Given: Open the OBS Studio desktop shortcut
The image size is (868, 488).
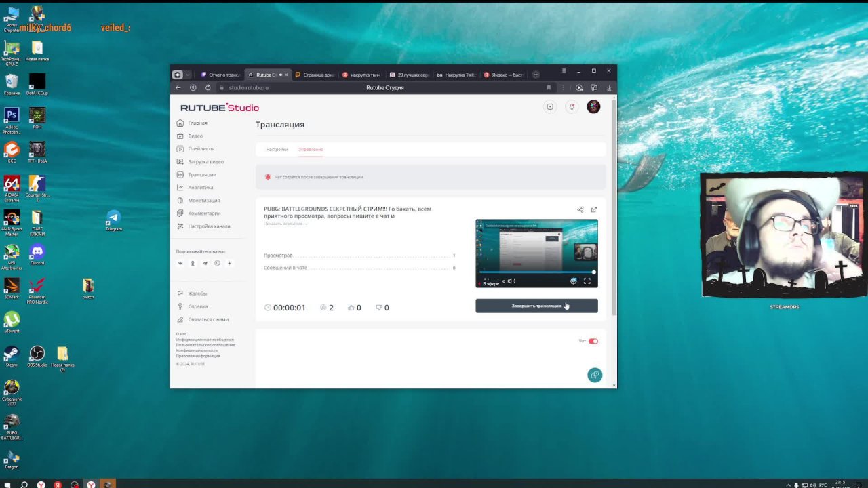Looking at the screenshot, I should (x=37, y=357).
